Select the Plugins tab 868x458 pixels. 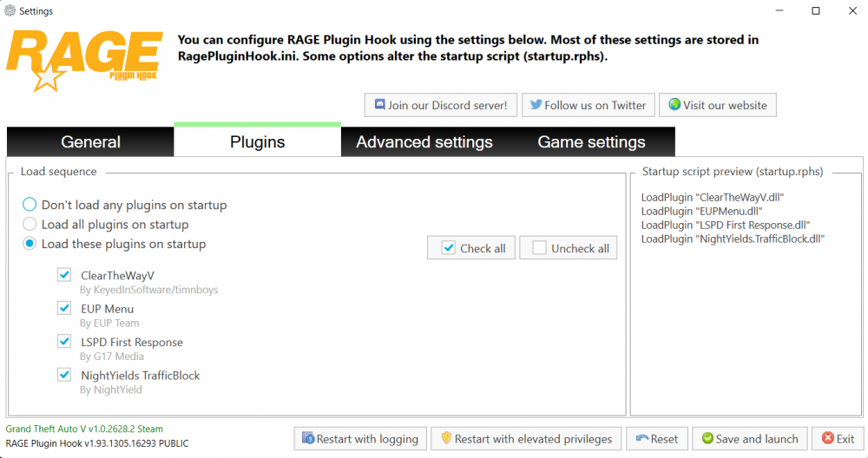(x=258, y=141)
